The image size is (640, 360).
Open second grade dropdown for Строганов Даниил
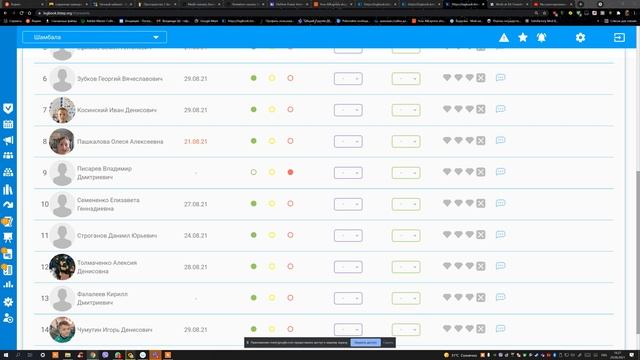click(x=406, y=236)
